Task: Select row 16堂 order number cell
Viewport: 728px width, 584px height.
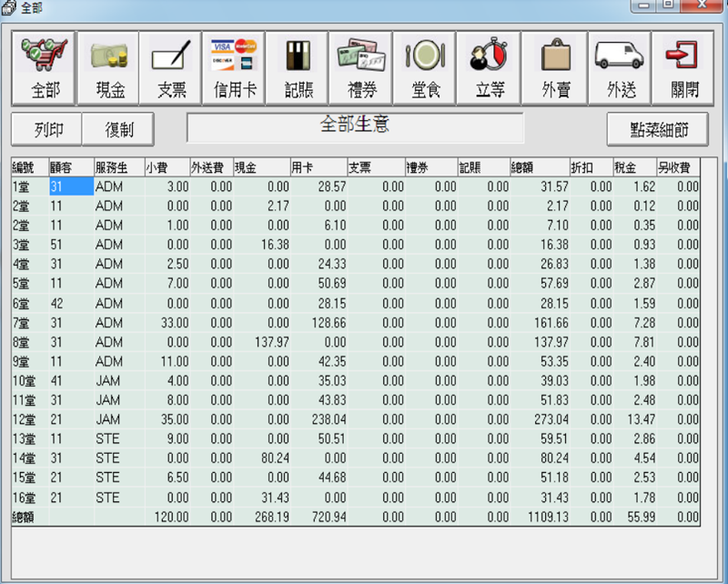Action: coord(30,498)
